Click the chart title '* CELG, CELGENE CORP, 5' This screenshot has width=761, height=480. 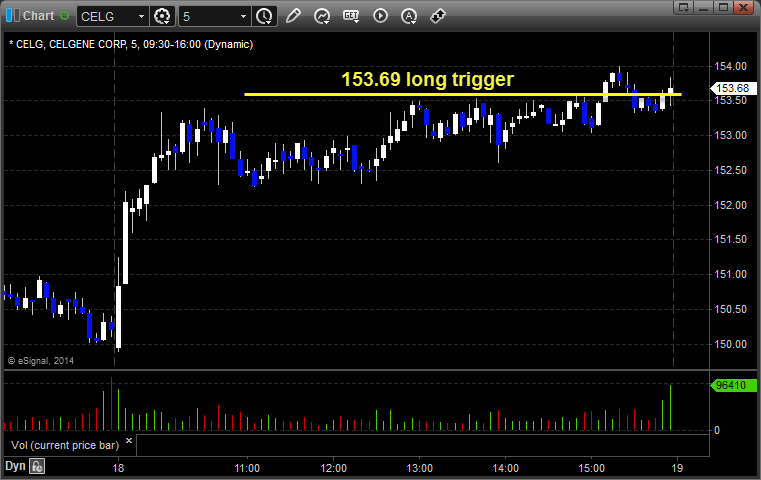point(74,45)
